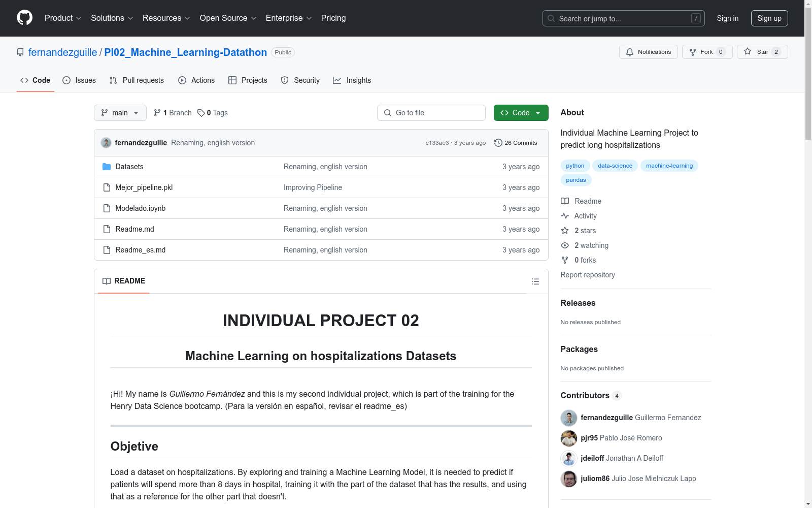Screen dimensions: 812x508
Task: Click the branch icon beside 1 Branch
Action: point(157,113)
